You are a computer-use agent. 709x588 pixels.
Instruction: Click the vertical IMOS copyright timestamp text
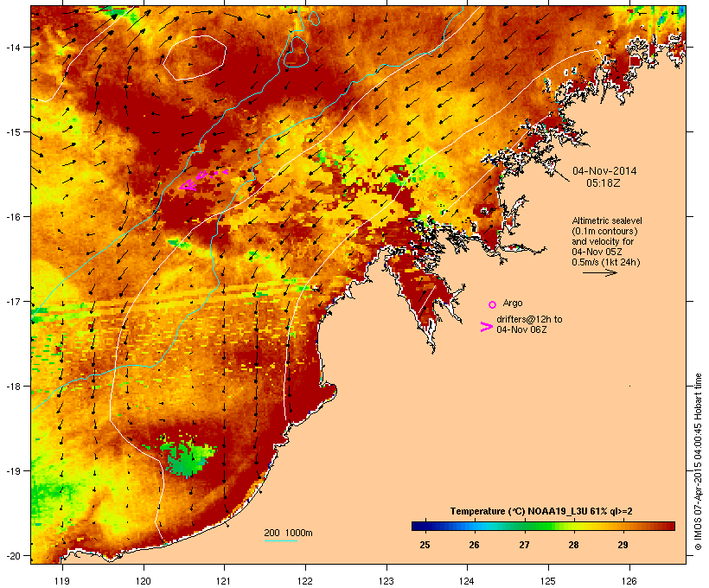point(698,462)
